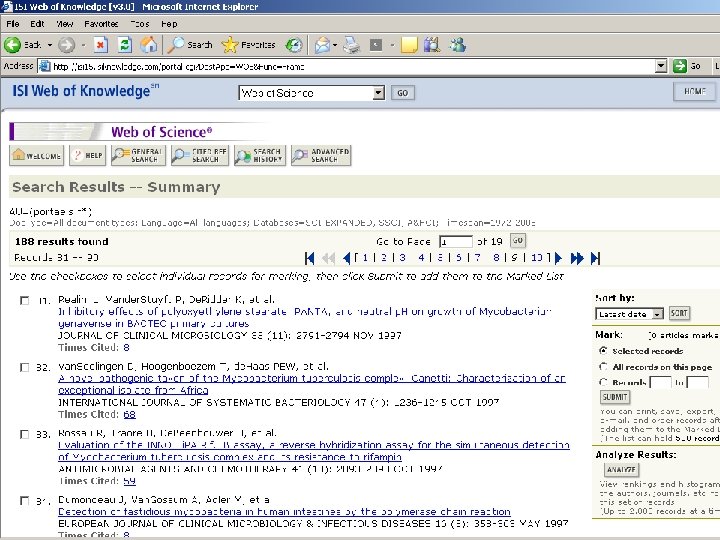This screenshot has width=720, height=540.
Task: Click the Print printer icon
Action: pyautogui.click(x=352, y=45)
